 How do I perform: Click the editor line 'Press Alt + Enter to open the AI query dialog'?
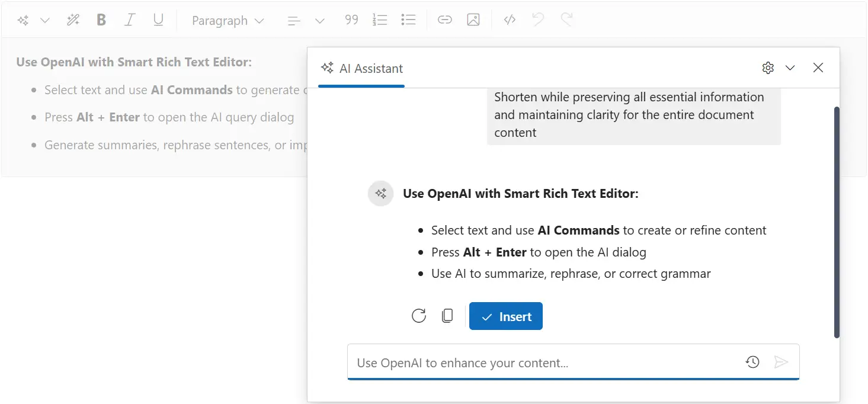[x=169, y=117]
